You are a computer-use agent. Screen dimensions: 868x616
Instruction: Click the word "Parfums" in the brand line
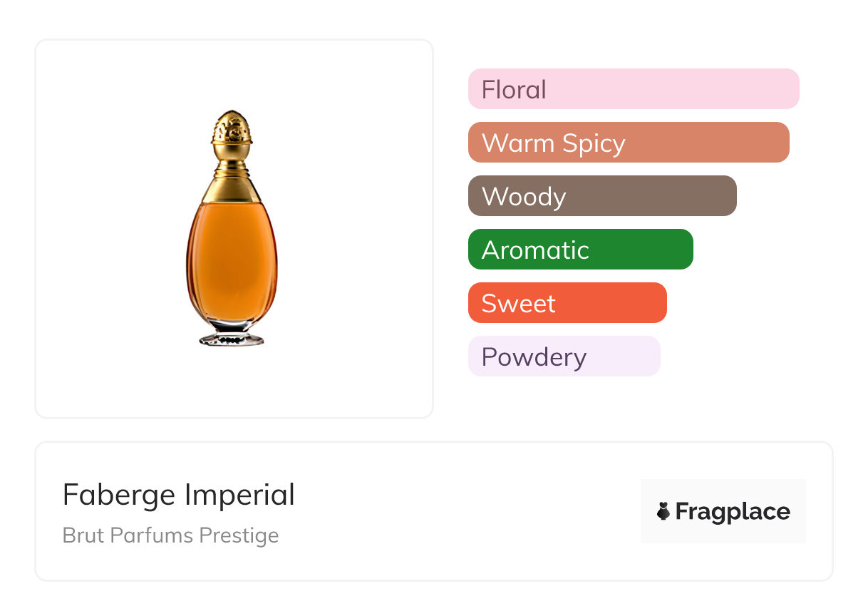[x=150, y=535]
